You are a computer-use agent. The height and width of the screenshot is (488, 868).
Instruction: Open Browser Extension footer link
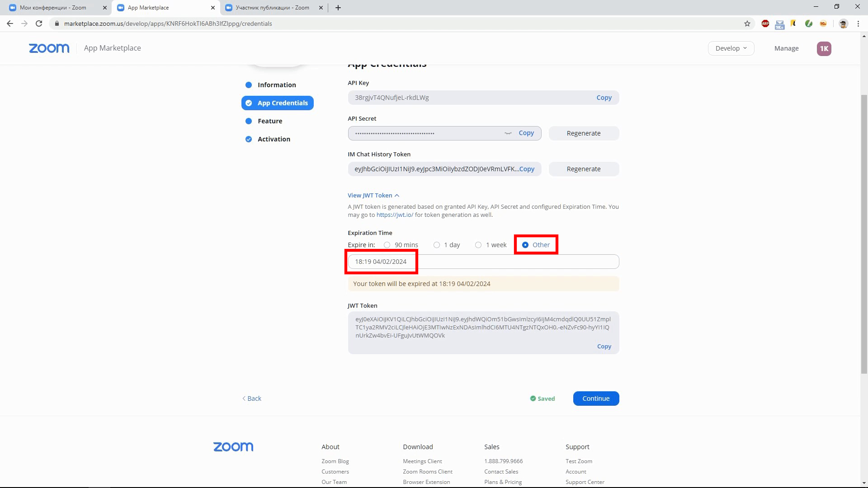(426, 482)
